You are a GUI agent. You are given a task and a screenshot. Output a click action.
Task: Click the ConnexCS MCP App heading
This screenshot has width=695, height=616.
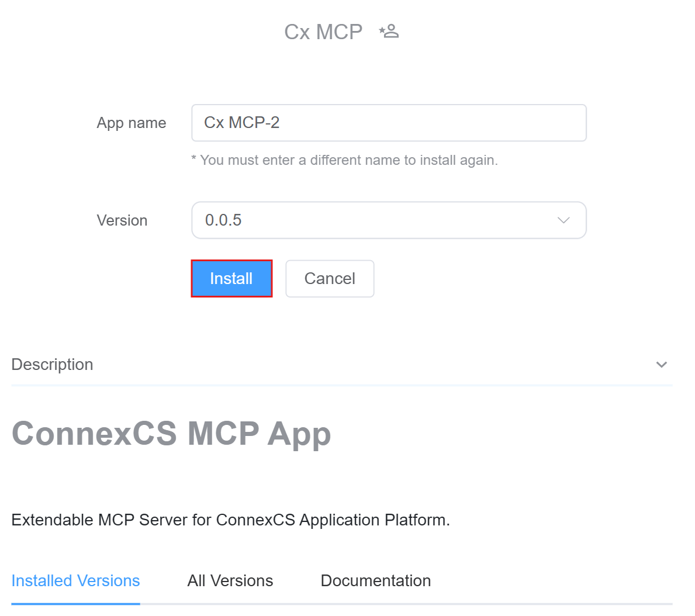(171, 434)
